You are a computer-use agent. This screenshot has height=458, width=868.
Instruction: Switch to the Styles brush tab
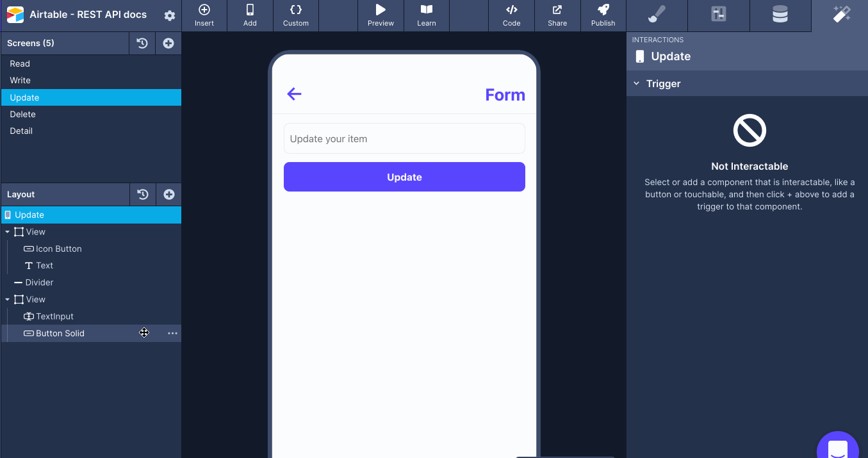(x=657, y=15)
